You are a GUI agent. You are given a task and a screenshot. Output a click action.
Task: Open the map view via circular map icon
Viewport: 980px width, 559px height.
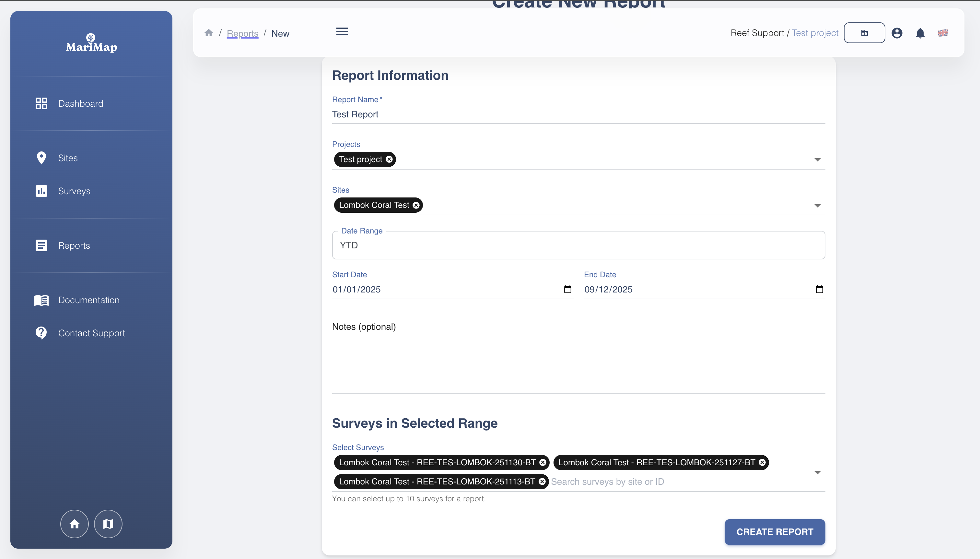coord(108,524)
